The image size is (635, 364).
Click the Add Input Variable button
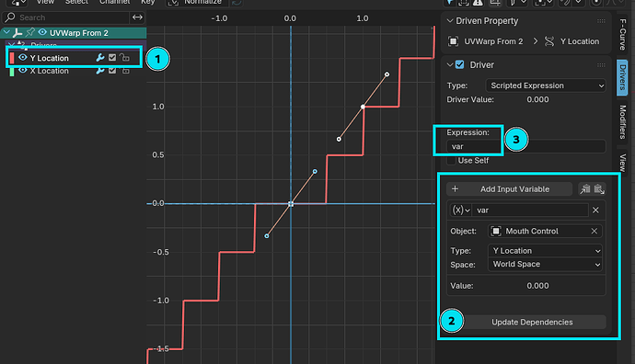pos(510,188)
